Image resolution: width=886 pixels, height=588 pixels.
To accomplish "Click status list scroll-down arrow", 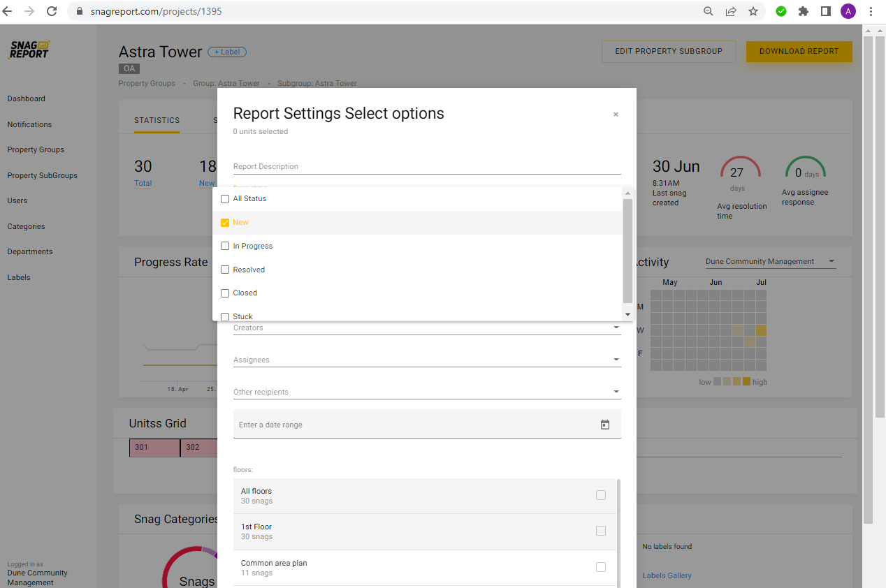I will tap(627, 315).
